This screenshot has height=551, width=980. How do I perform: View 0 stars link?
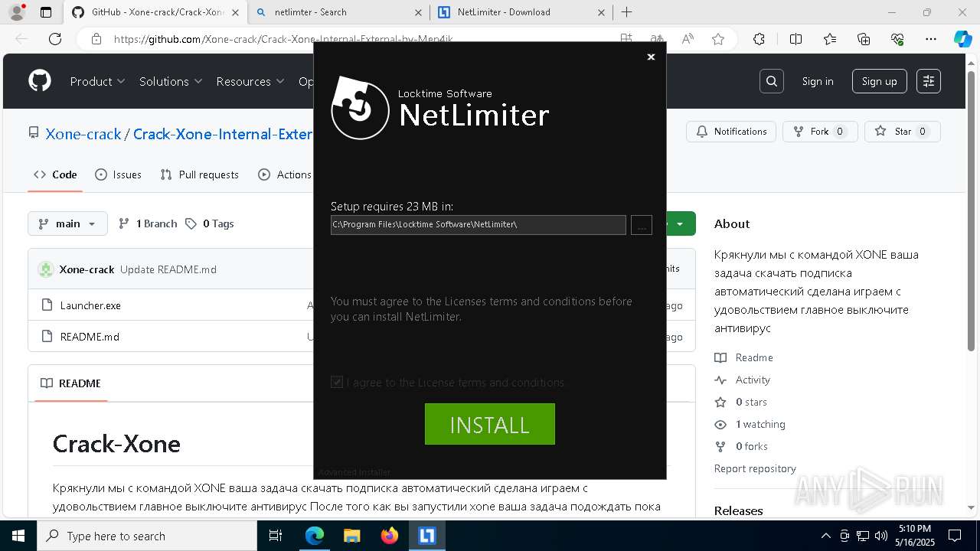click(x=740, y=402)
